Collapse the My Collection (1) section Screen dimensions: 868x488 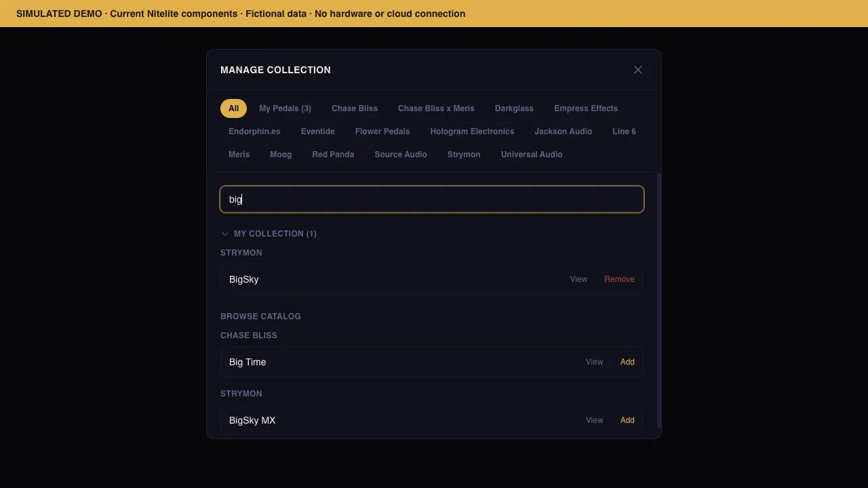pos(269,234)
